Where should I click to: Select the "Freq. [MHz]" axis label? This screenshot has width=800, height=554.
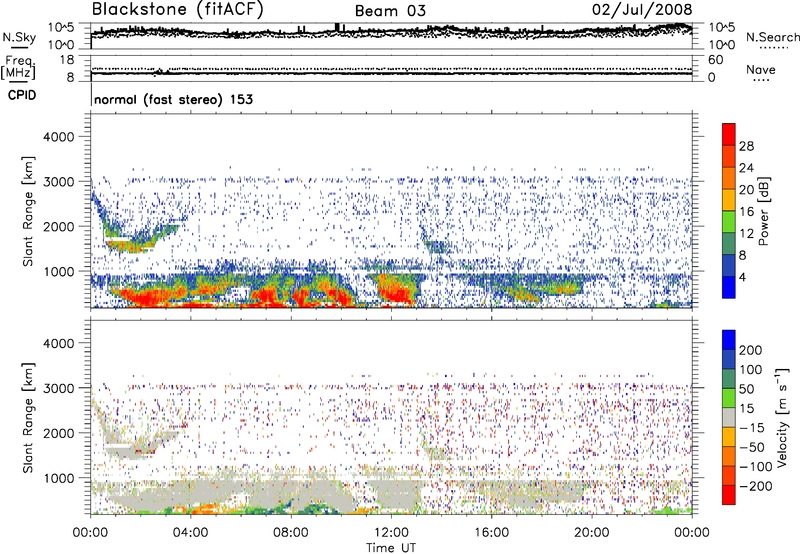tap(18, 68)
